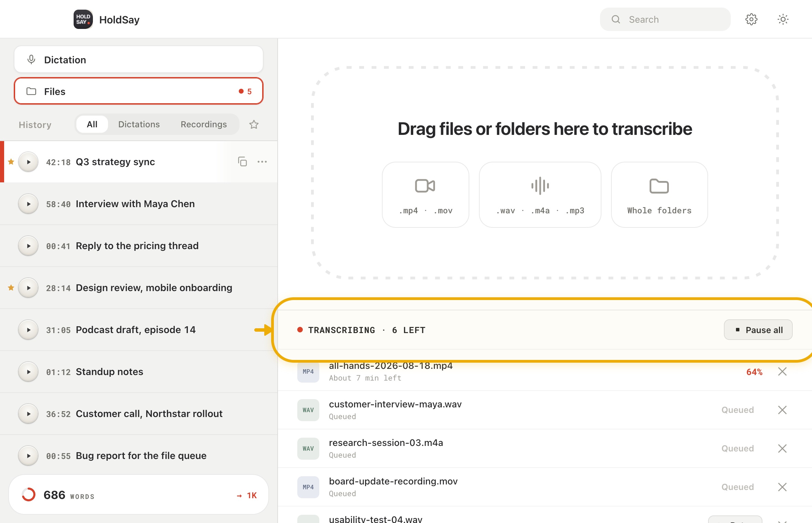Screen dimensions: 812x523
Task: Click the 686 words progress ring
Action: (x=29, y=495)
